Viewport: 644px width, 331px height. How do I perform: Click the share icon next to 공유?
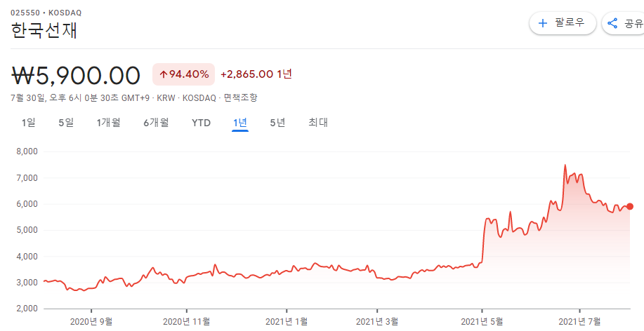(612, 23)
